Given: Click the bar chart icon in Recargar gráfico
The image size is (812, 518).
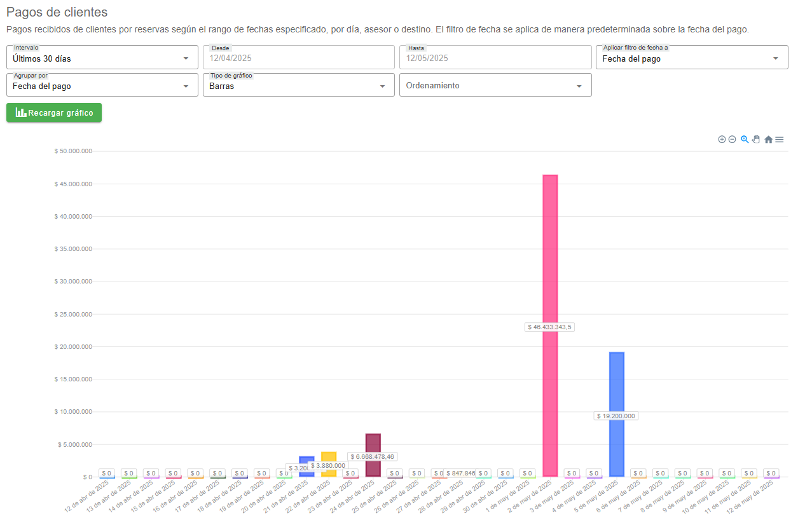Looking at the screenshot, I should [21, 112].
